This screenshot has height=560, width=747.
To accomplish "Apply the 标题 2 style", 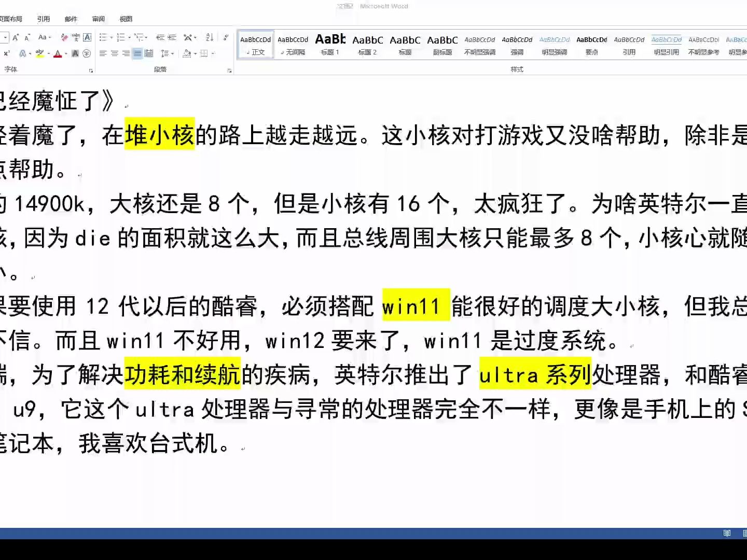I will (x=368, y=45).
